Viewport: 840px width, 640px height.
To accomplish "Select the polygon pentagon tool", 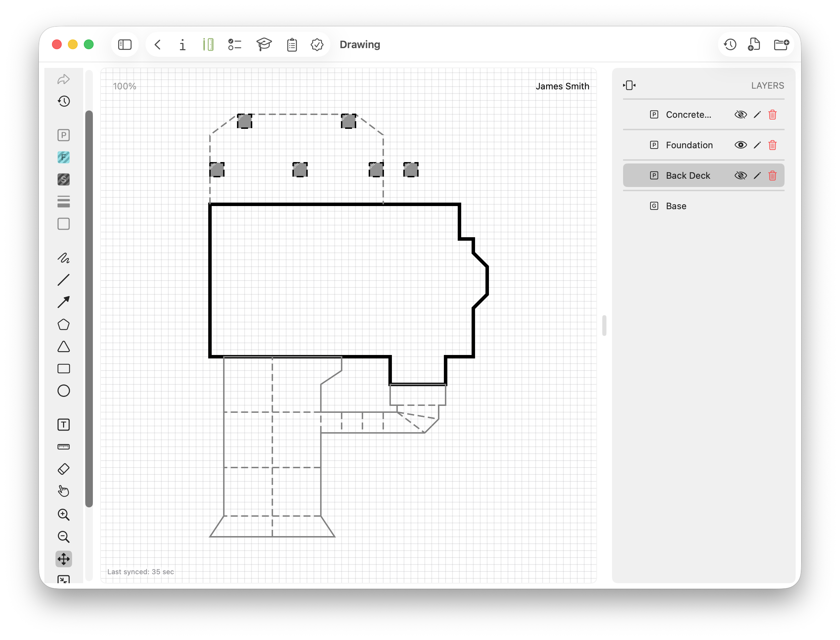I will [x=64, y=325].
